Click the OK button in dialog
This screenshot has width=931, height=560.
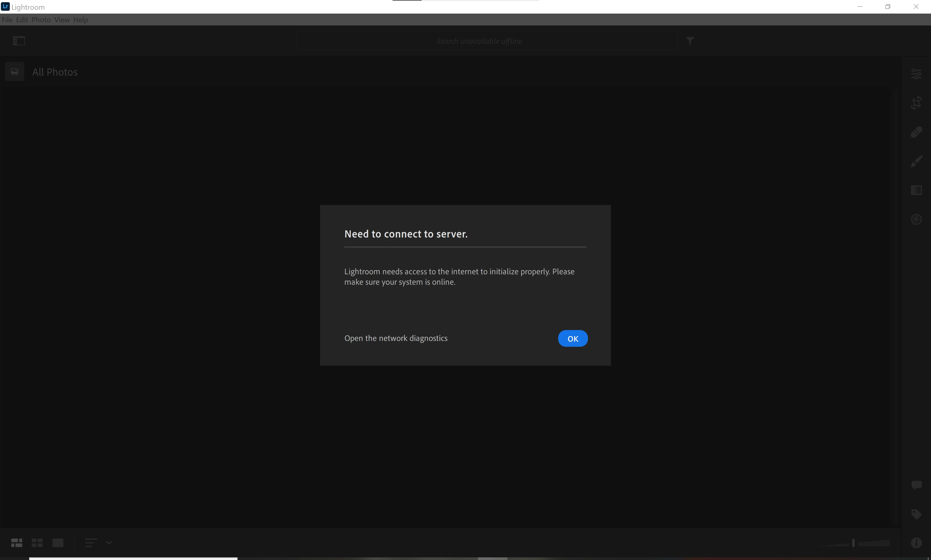pos(572,339)
